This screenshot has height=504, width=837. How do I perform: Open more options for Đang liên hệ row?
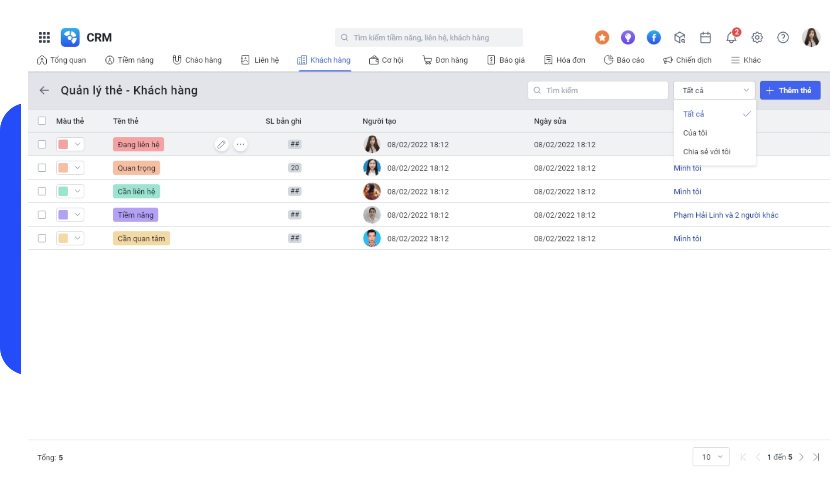coord(240,144)
